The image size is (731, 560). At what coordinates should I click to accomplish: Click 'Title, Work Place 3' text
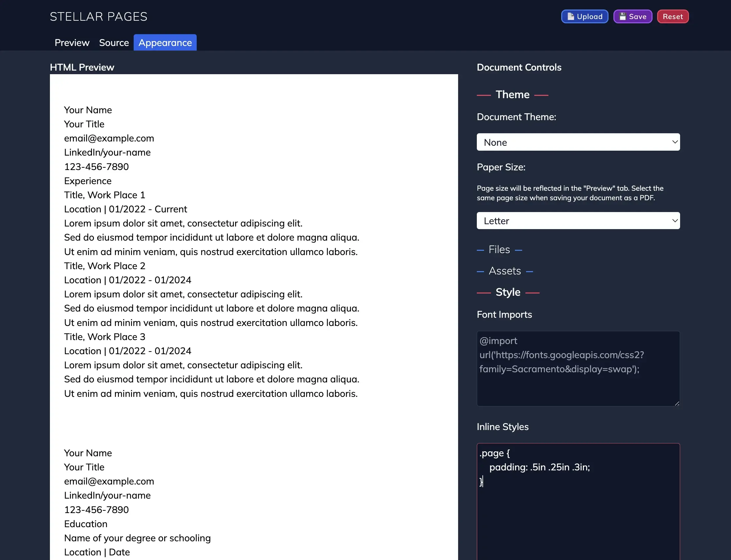tap(105, 337)
